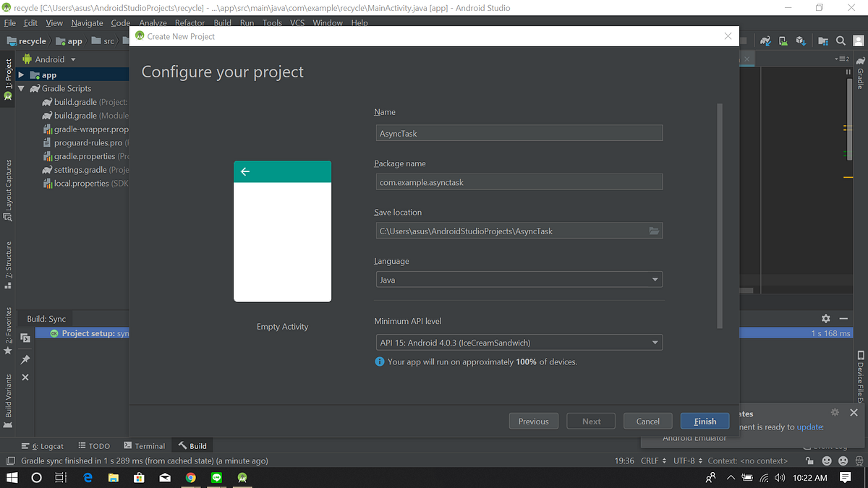Browse Save location via folder icon
Screen dimensions: 868x488
[655, 230]
